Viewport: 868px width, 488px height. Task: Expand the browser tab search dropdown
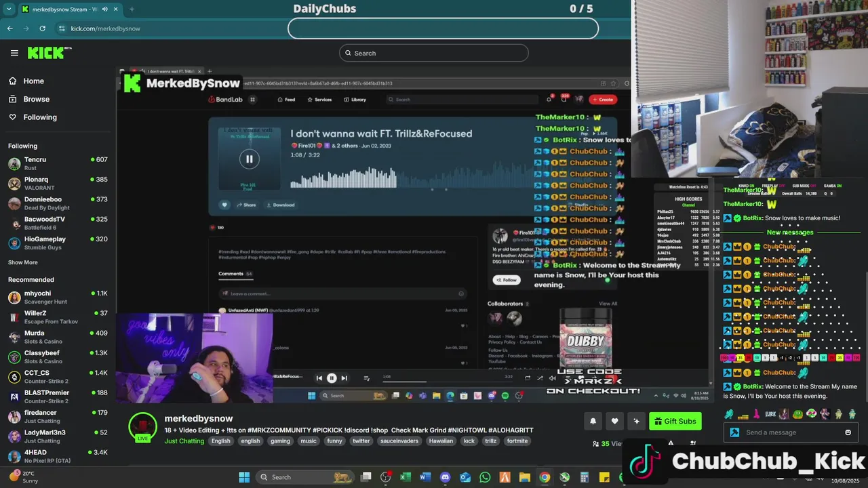[x=9, y=9]
